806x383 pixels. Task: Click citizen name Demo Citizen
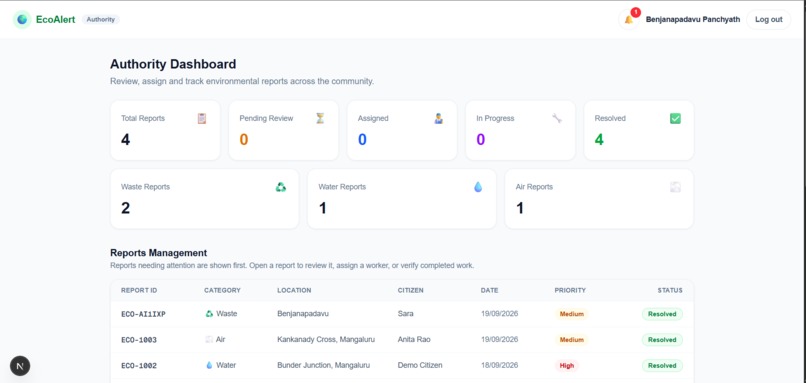420,365
